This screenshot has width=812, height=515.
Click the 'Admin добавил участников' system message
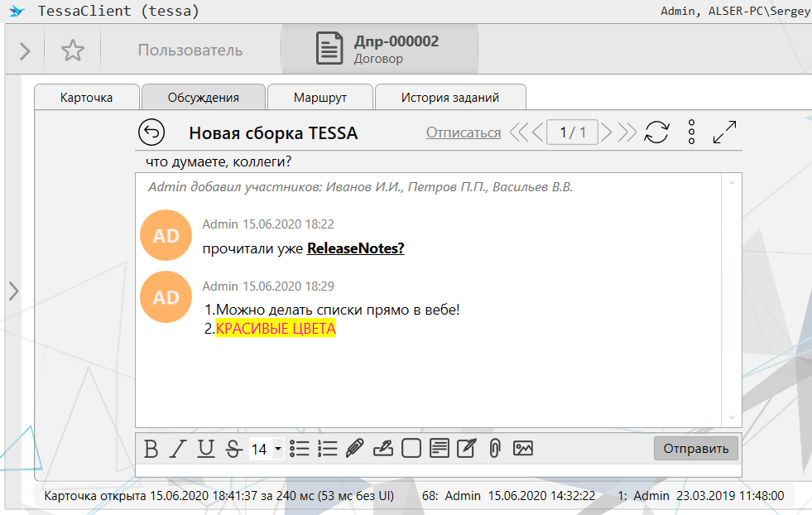coord(360,187)
